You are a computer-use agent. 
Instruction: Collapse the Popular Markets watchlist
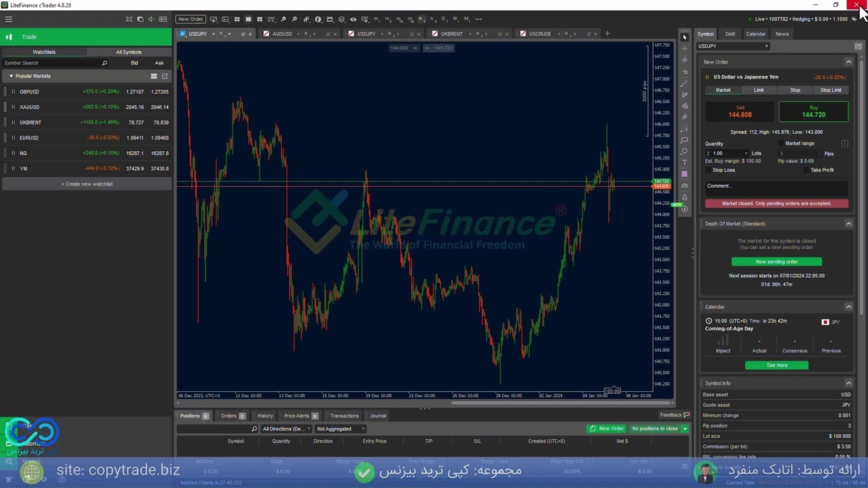pos(11,76)
